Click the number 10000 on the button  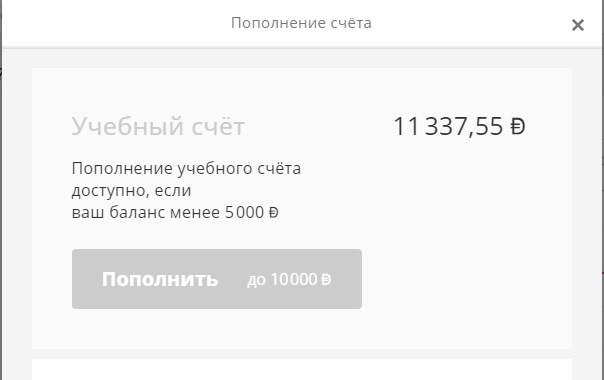(294, 279)
